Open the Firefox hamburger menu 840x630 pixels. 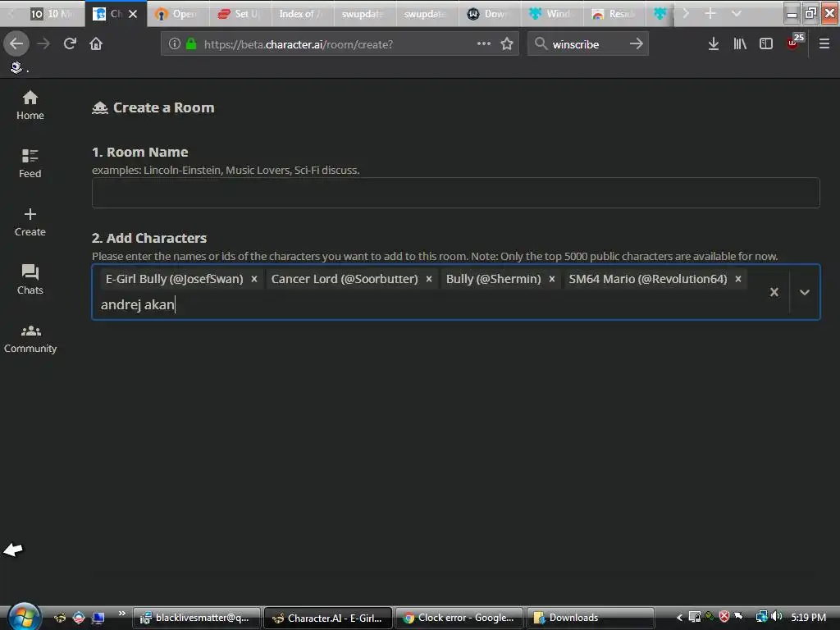pyautogui.click(x=824, y=44)
